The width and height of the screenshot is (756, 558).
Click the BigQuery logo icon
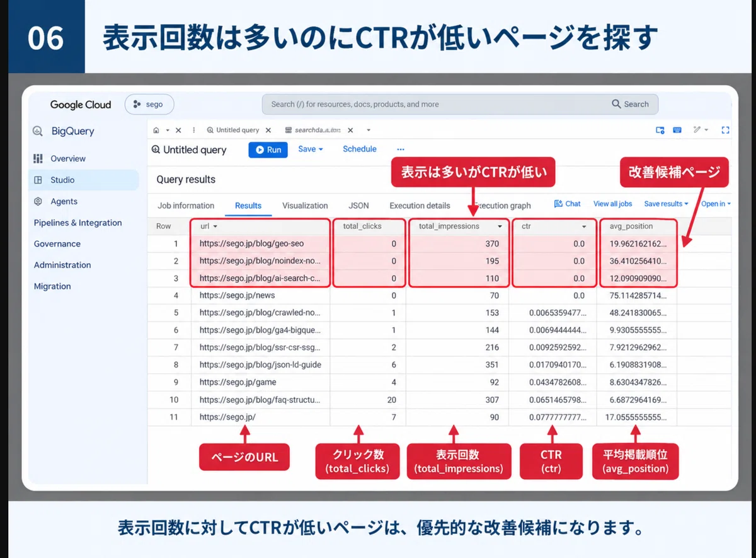pyautogui.click(x=38, y=131)
